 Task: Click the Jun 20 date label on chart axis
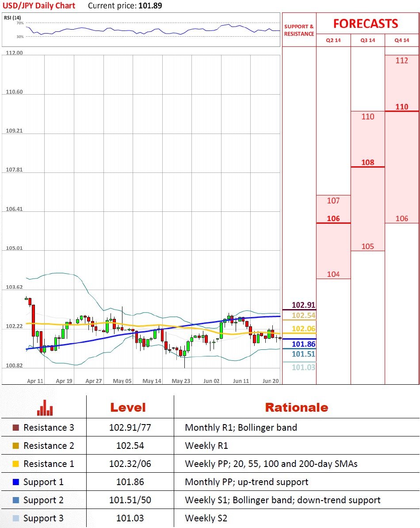coord(271,381)
